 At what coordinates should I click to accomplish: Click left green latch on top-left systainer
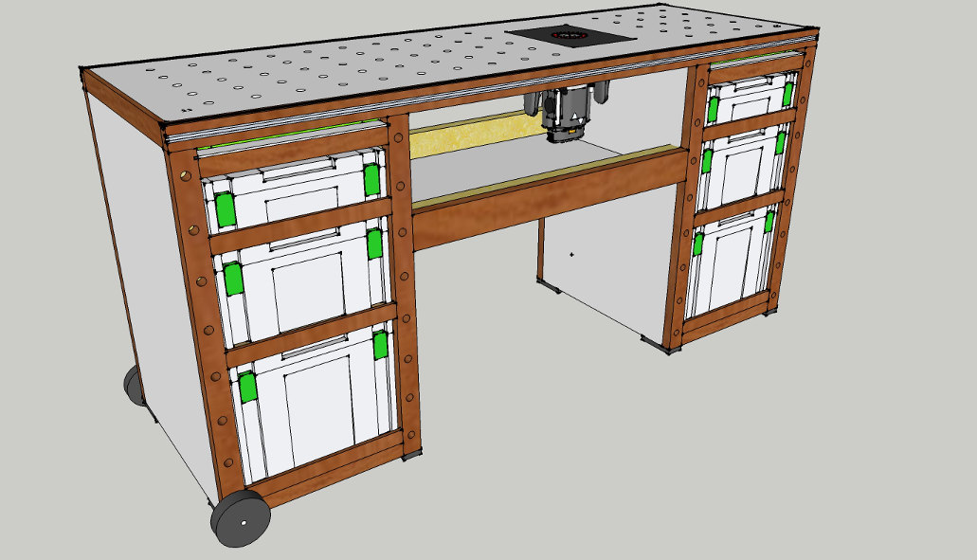tap(225, 209)
